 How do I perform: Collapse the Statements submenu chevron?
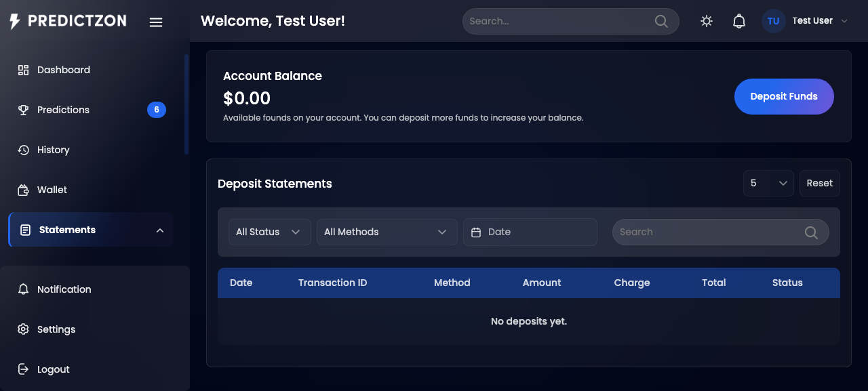pyautogui.click(x=160, y=230)
